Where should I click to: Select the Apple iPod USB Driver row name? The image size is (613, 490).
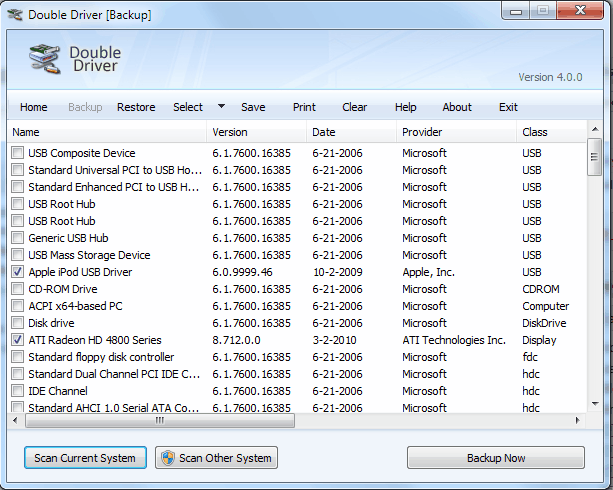(x=80, y=272)
